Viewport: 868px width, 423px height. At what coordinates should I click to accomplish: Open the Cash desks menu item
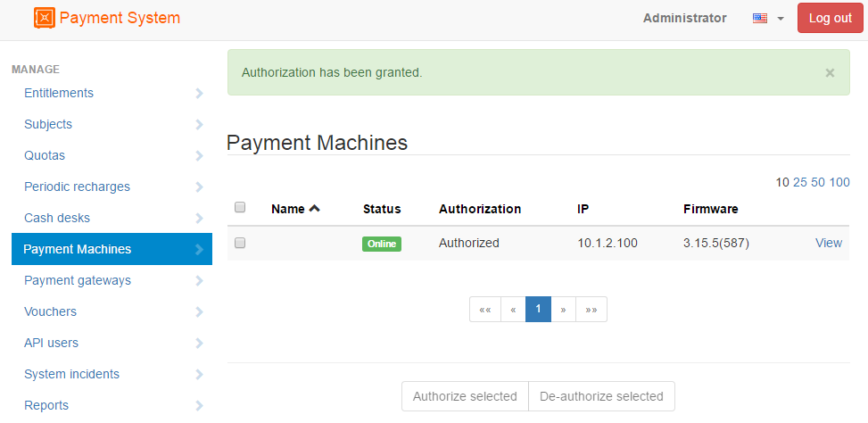point(57,218)
